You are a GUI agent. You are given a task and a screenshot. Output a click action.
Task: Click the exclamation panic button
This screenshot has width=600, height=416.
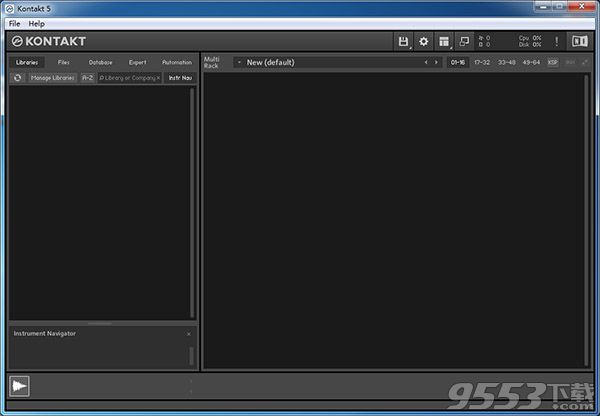coord(556,41)
